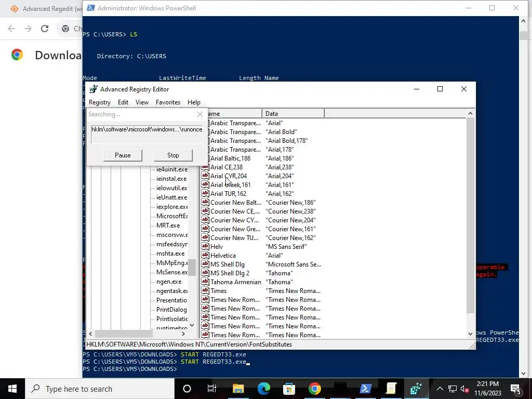
Task: Open File Explorer from taskbar
Action: [238, 389]
